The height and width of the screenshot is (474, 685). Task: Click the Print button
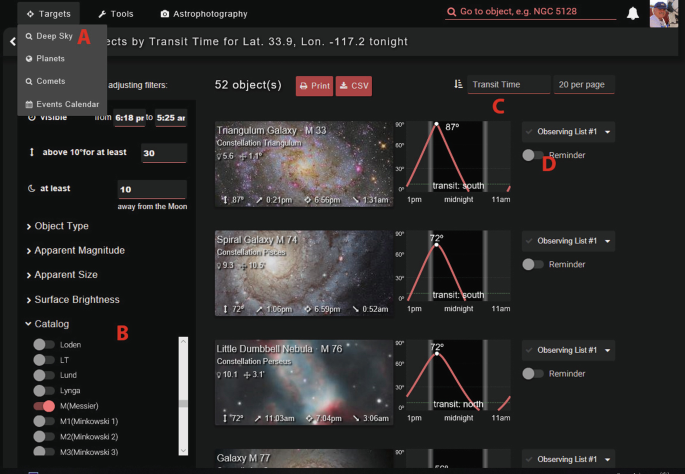(x=314, y=86)
